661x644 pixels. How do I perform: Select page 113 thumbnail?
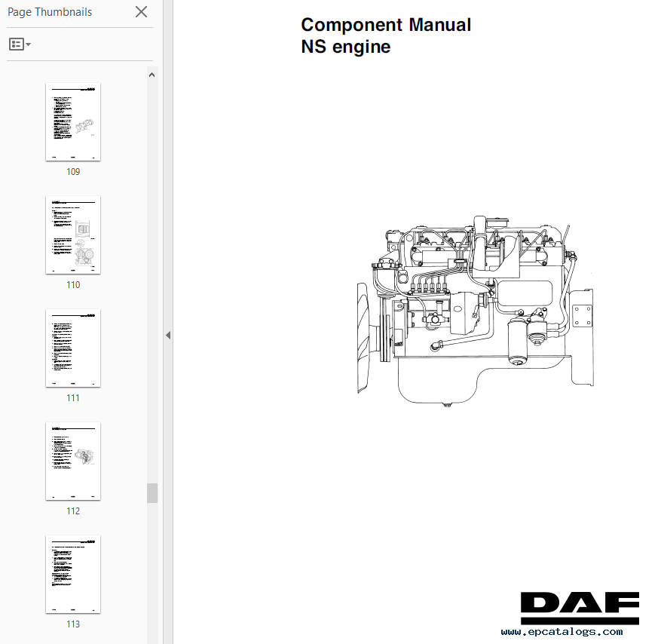[x=73, y=574]
